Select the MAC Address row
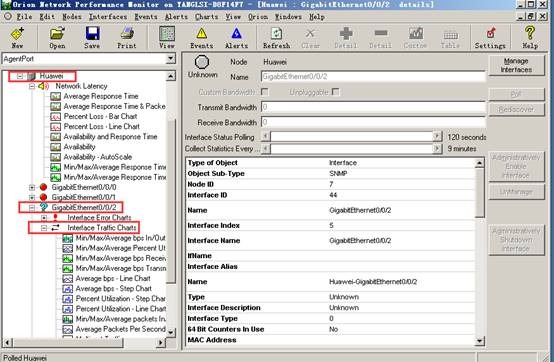The width and height of the screenshot is (554, 362). pyautogui.click(x=331, y=340)
